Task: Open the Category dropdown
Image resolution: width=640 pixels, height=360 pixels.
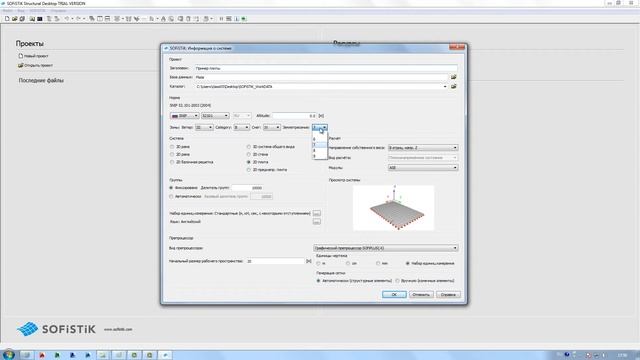Action: (241, 128)
